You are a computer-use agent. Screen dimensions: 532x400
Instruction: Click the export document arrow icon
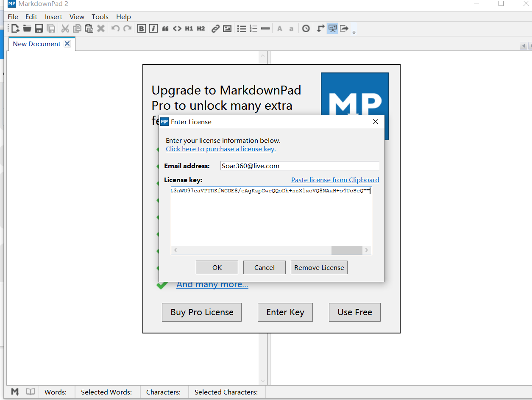tap(344, 28)
